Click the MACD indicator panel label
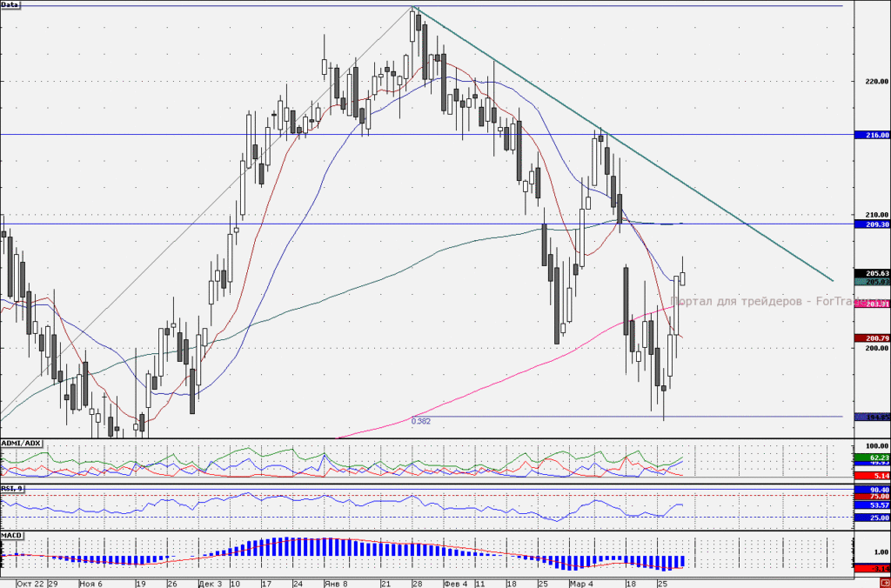 pyautogui.click(x=12, y=536)
